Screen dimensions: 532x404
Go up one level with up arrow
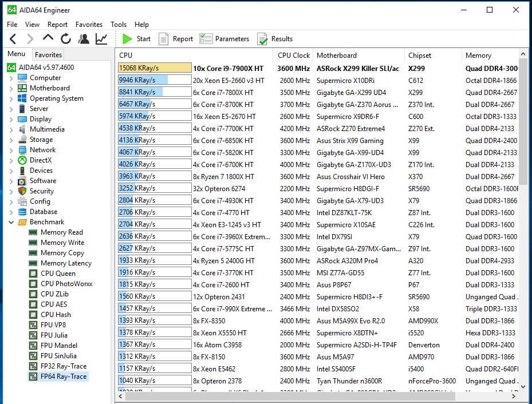click(48, 38)
